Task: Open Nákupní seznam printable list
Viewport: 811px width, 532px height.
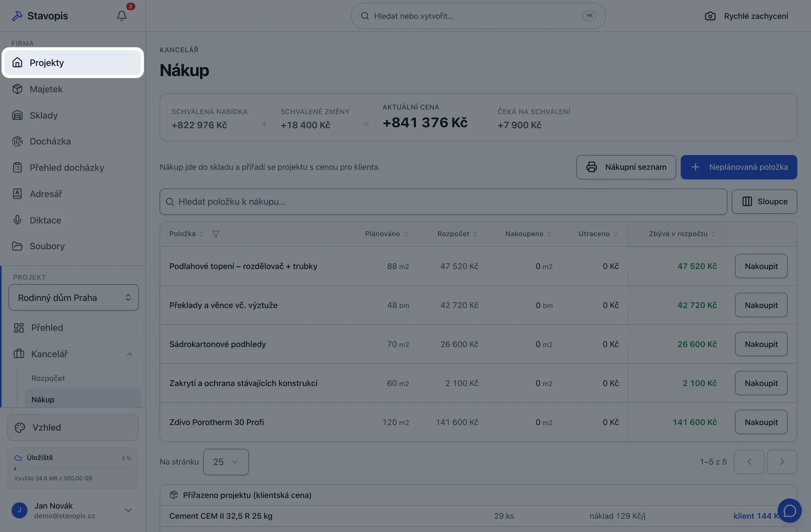Action: click(626, 167)
